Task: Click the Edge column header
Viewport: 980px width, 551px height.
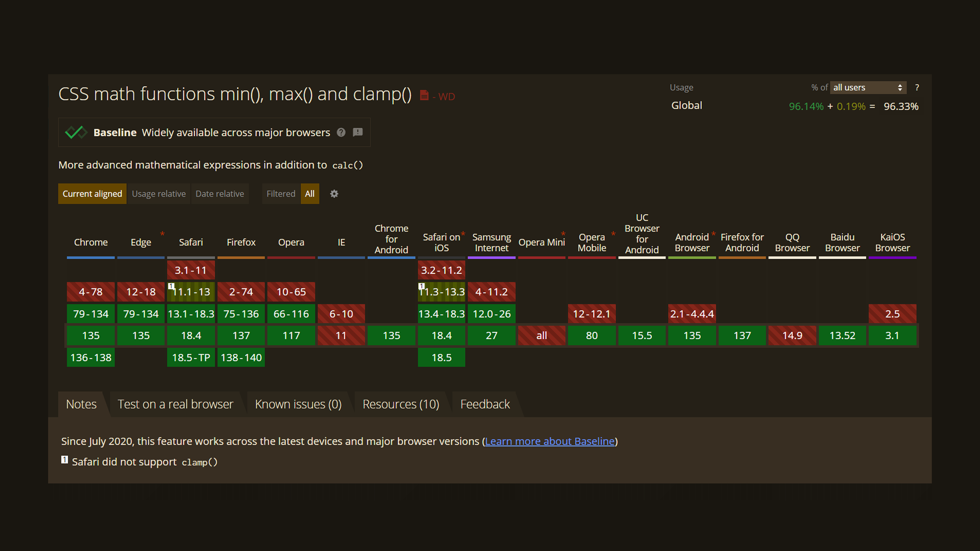Action: [x=141, y=242]
